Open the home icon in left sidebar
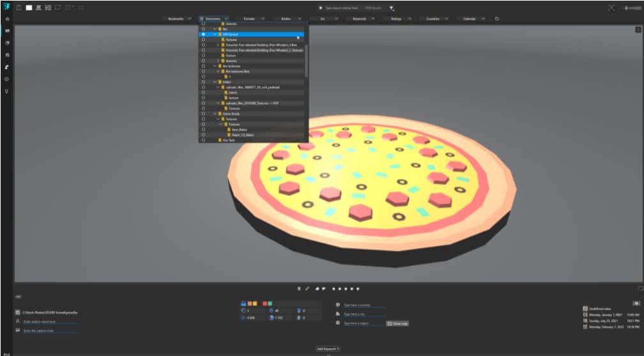Viewport: 644px width, 356px height. (x=7, y=19)
